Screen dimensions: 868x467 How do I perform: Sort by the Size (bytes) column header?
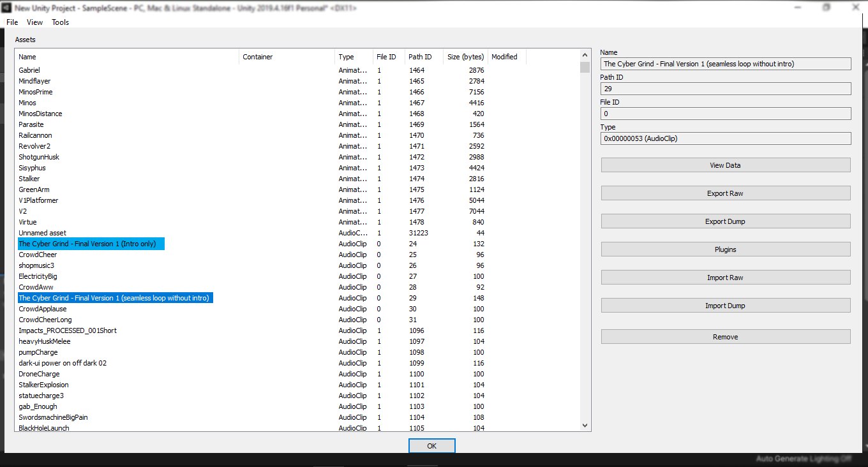[x=465, y=57]
